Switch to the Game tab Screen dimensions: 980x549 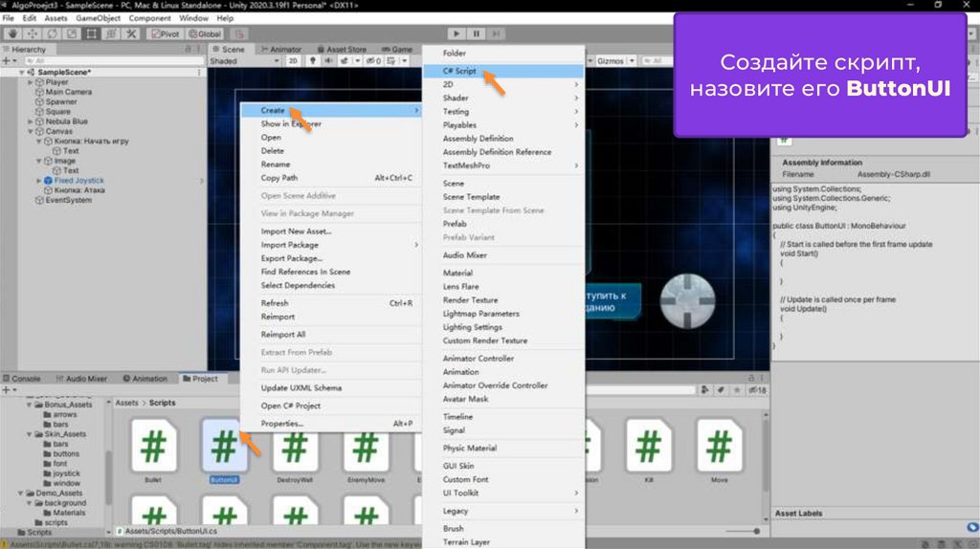[397, 49]
